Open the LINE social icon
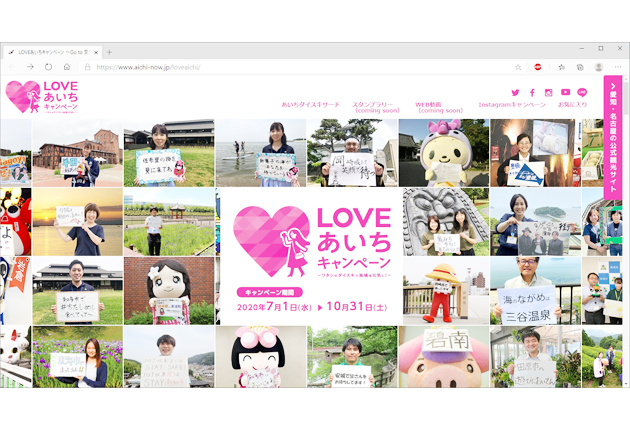This screenshot has height=430, width=630. [582, 92]
